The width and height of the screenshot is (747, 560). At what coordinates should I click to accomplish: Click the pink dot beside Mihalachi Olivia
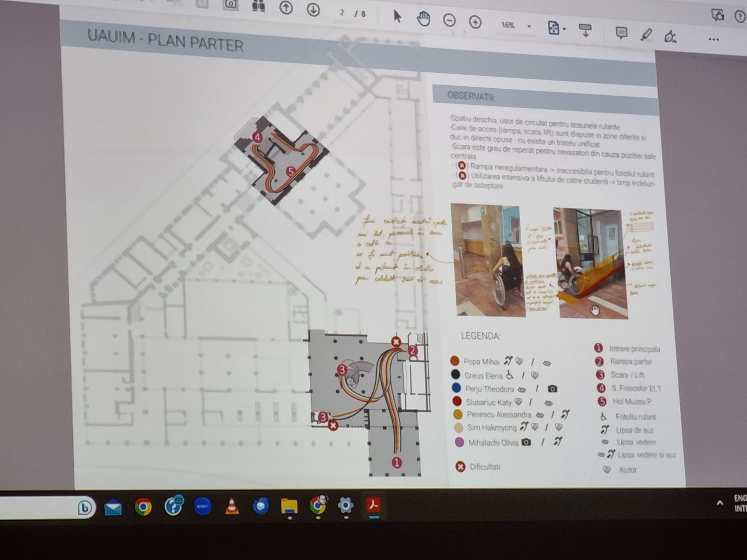[459, 442]
